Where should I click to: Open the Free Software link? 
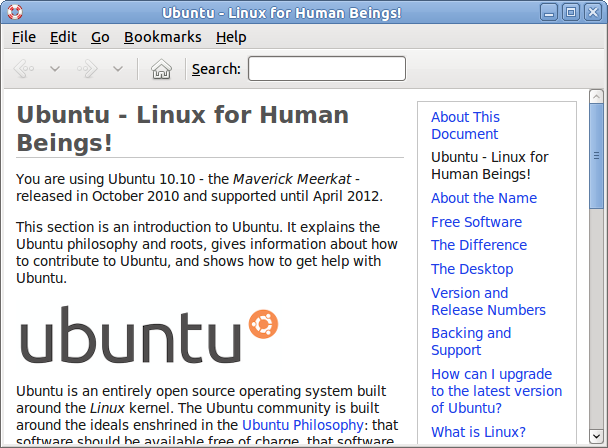point(477,222)
